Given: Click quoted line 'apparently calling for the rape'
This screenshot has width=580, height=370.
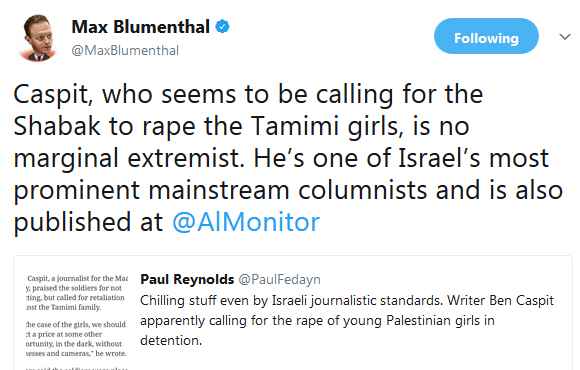Looking at the screenshot, I should pos(317,320).
